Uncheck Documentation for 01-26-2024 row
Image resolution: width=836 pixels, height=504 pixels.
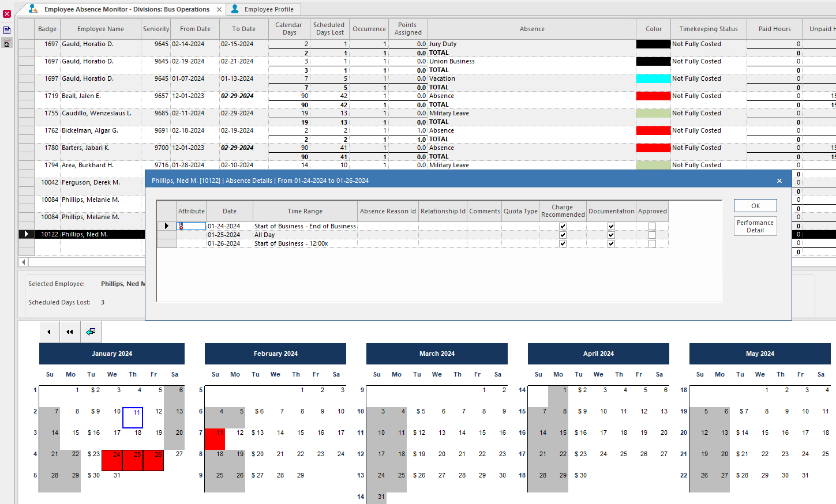(x=611, y=243)
